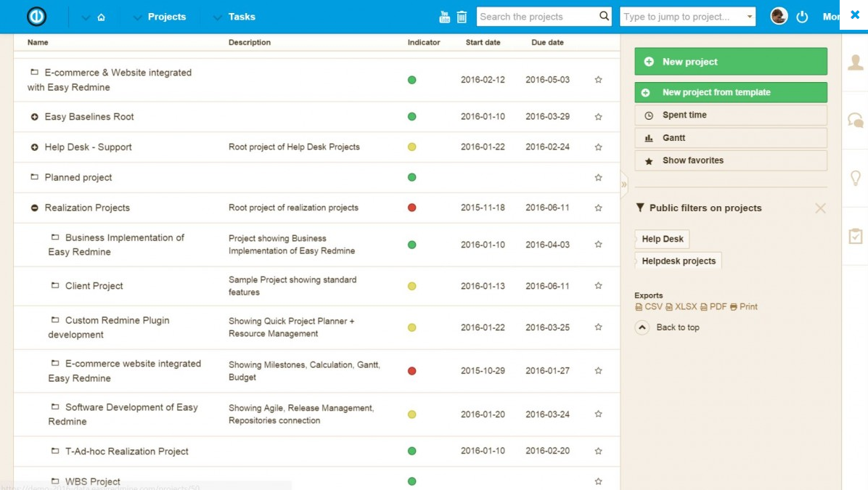Click the folder icon for WBS Project
This screenshot has width=868, height=490.
click(x=55, y=481)
